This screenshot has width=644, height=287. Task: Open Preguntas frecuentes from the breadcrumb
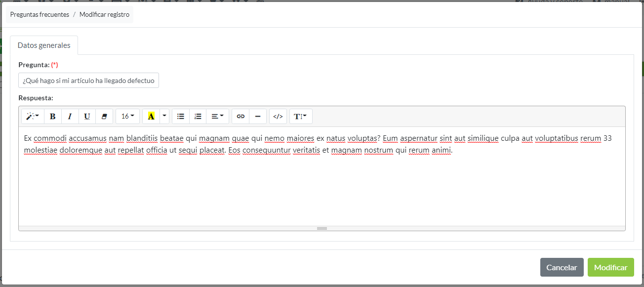[39, 14]
